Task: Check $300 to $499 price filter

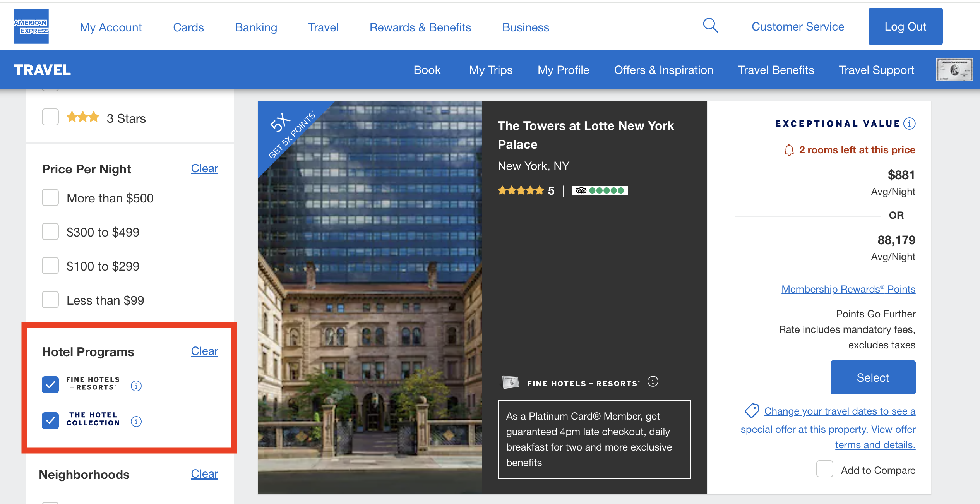Action: pos(50,231)
